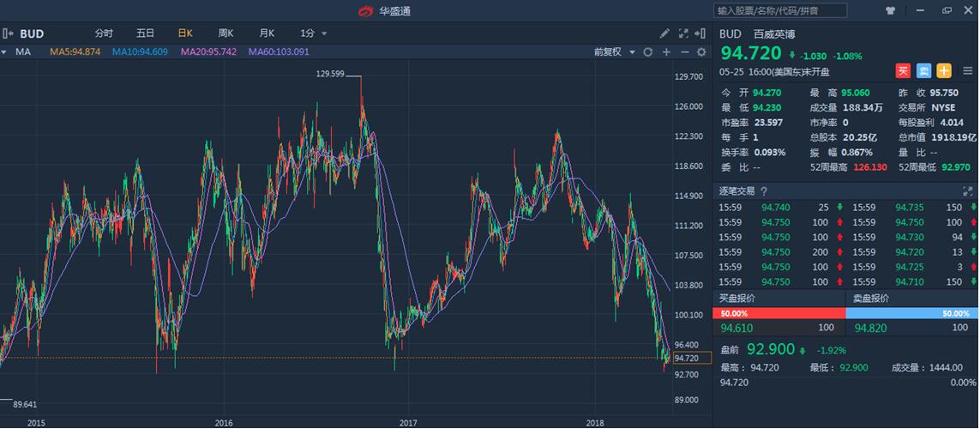Click the blue 卖 sell button

[x=923, y=70]
